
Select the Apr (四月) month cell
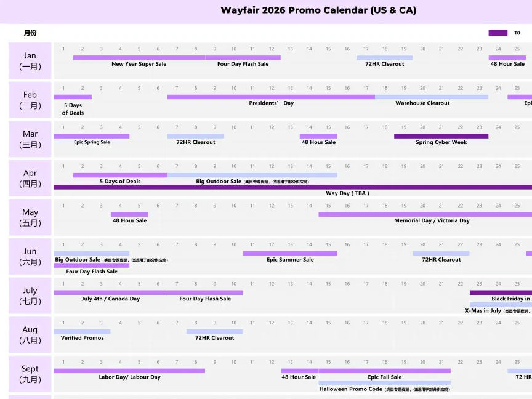[x=30, y=179]
